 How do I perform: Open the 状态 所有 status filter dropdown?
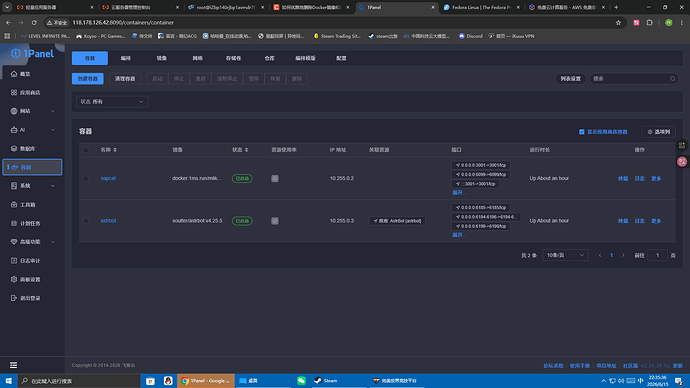pyautogui.click(x=112, y=102)
